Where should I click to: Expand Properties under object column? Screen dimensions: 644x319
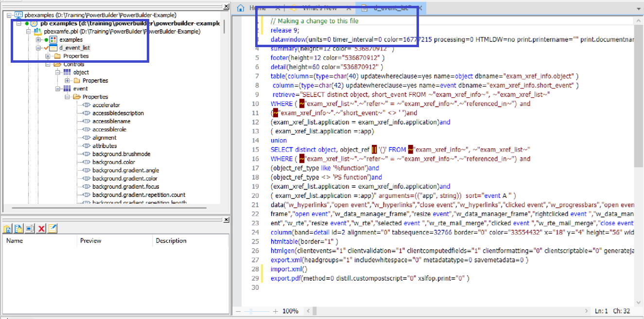click(x=67, y=80)
